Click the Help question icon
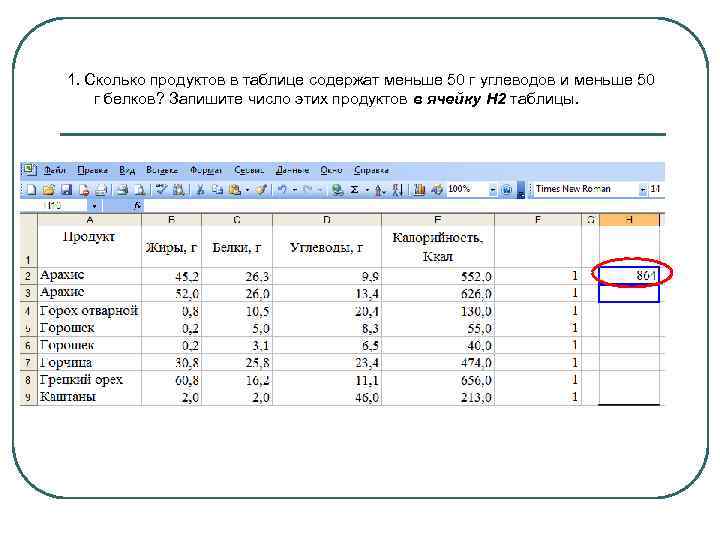Screen dimensions: 720x540 click(507, 189)
